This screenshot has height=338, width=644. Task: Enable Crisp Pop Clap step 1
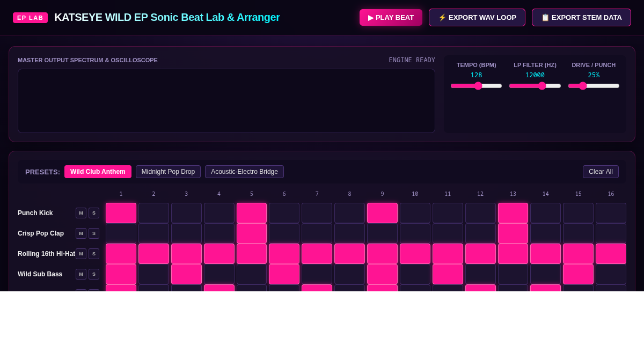pyautogui.click(x=121, y=233)
